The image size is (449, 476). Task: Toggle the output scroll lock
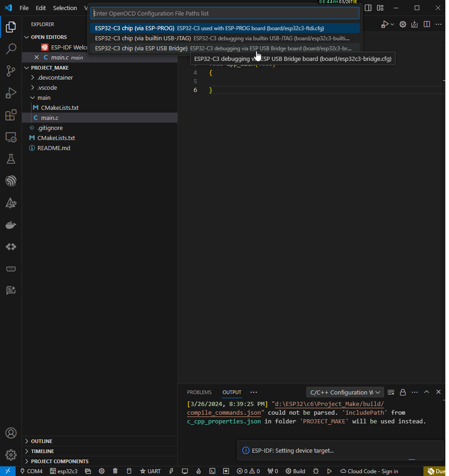click(403, 392)
